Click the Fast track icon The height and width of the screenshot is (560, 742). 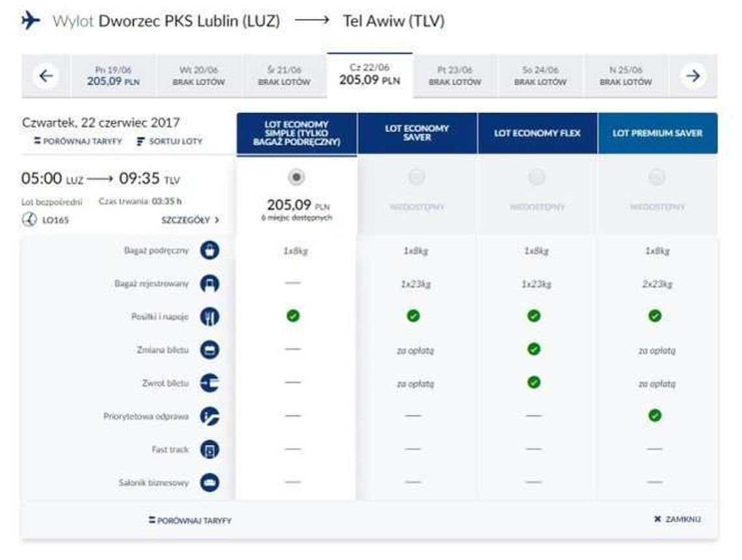(x=209, y=449)
